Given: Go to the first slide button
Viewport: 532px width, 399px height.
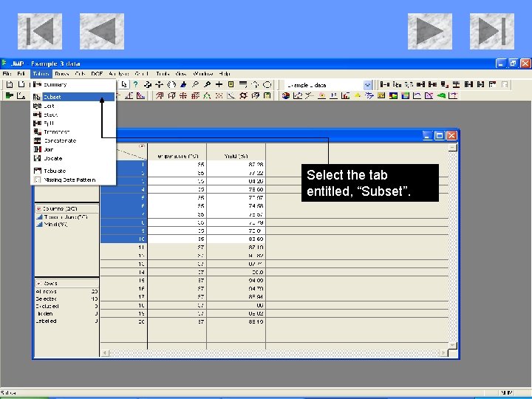Looking at the screenshot, I should [x=40, y=31].
